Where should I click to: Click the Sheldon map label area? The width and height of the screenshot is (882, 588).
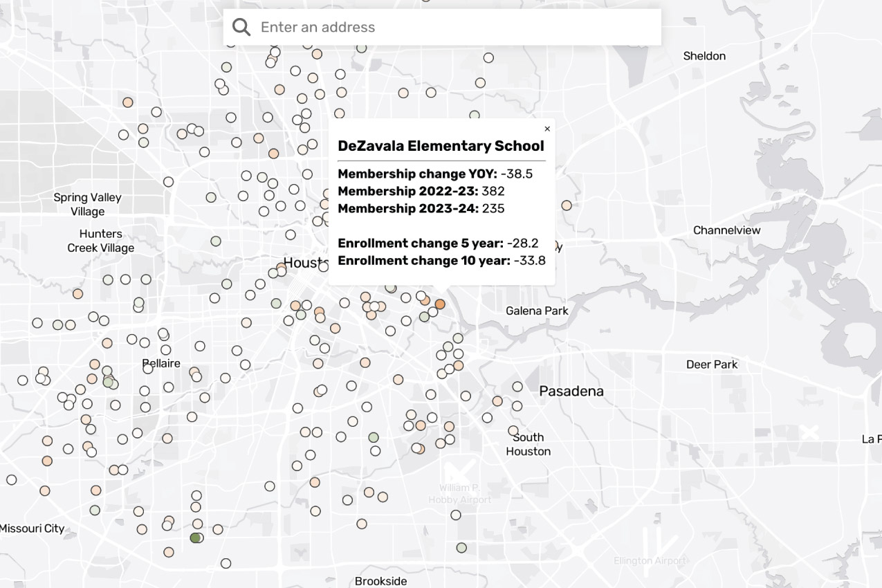tap(705, 56)
